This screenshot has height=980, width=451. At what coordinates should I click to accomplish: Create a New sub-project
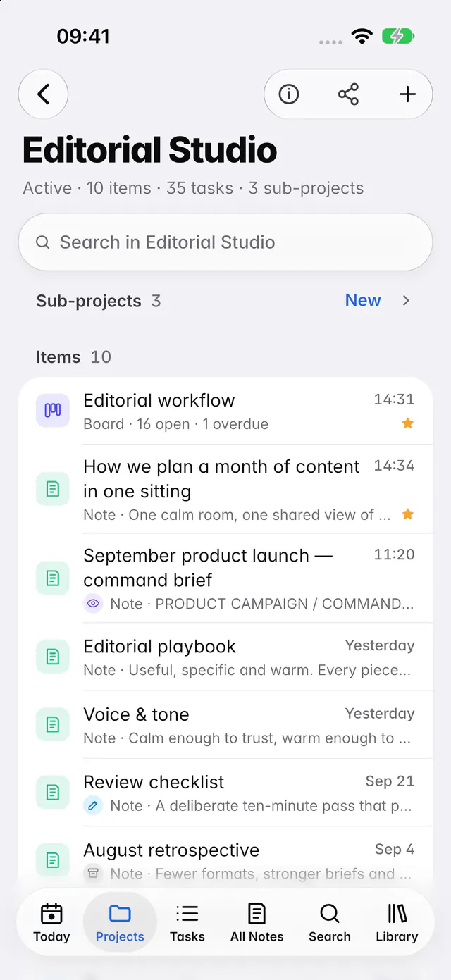pyautogui.click(x=363, y=301)
